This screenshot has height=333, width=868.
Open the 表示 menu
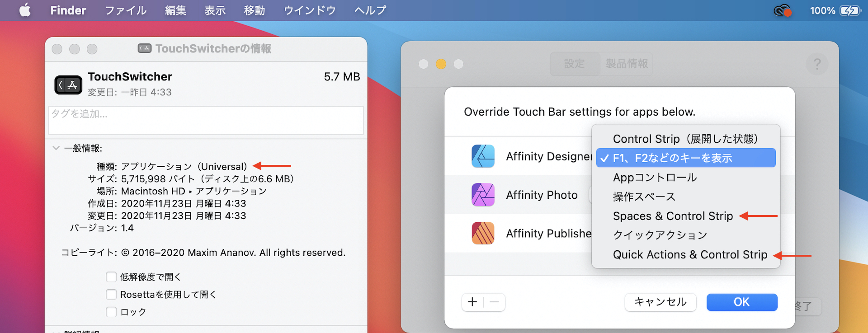(215, 10)
